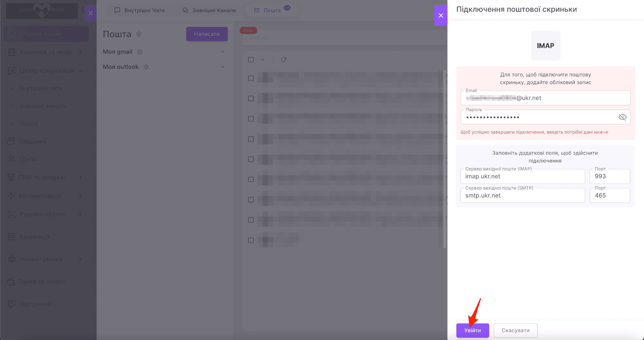Screen dimensions: 644x340
Task: Select Внутрішні чати in sidebar
Action: 41,89
